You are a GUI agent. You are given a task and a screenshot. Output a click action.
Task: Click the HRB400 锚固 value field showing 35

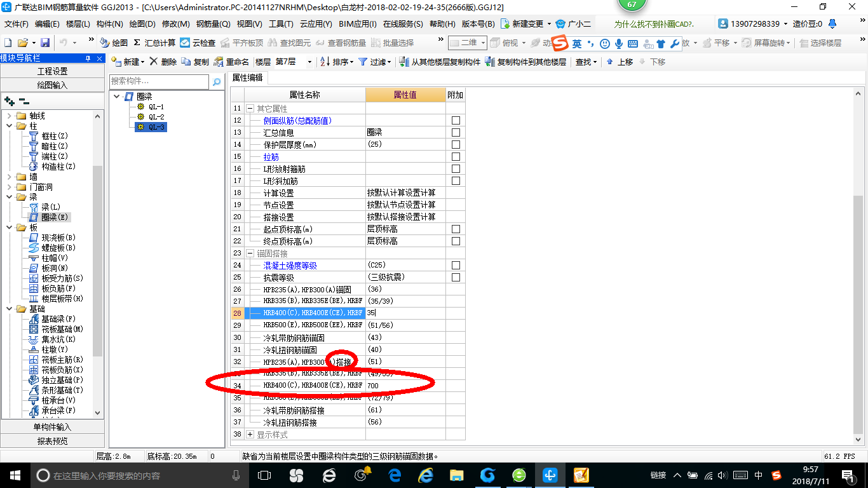pos(405,313)
